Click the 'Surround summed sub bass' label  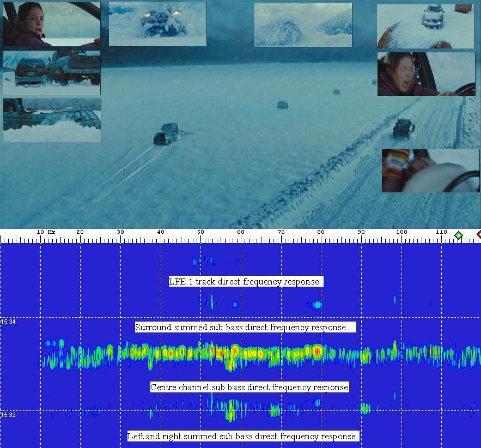click(245, 328)
